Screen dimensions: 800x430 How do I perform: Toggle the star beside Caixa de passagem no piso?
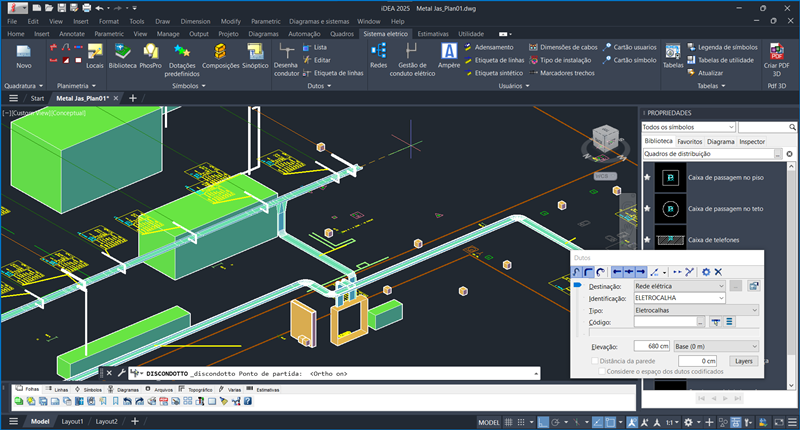click(648, 177)
